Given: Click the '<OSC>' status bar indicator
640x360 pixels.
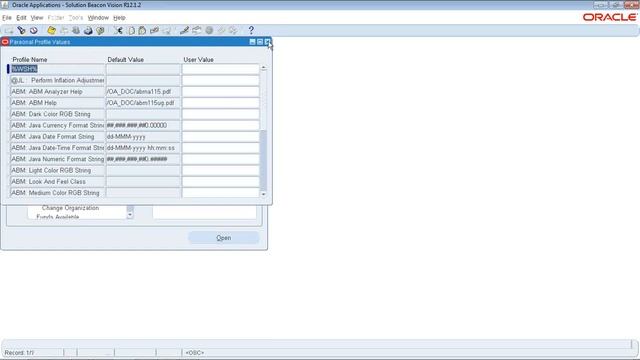Looking at the screenshot, I should click(x=195, y=353).
